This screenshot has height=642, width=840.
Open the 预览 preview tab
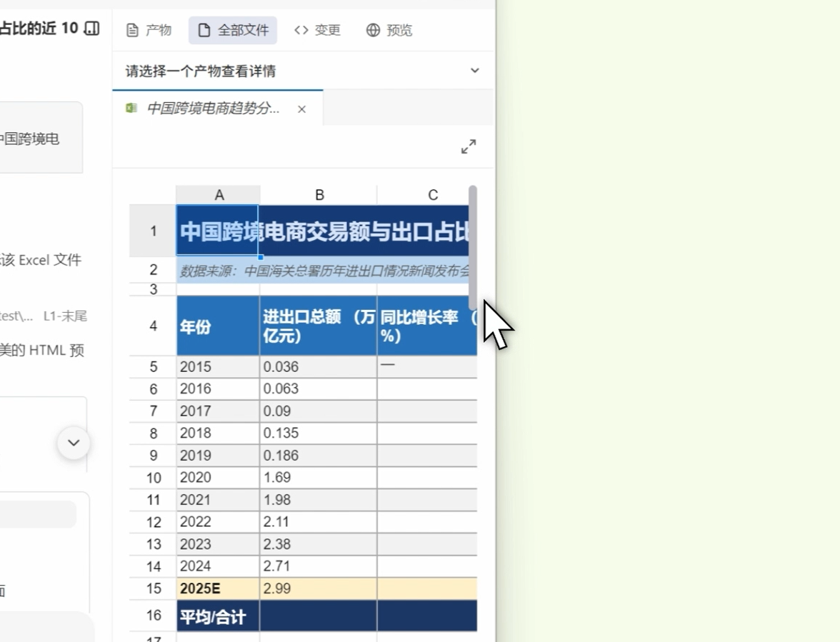tap(389, 30)
